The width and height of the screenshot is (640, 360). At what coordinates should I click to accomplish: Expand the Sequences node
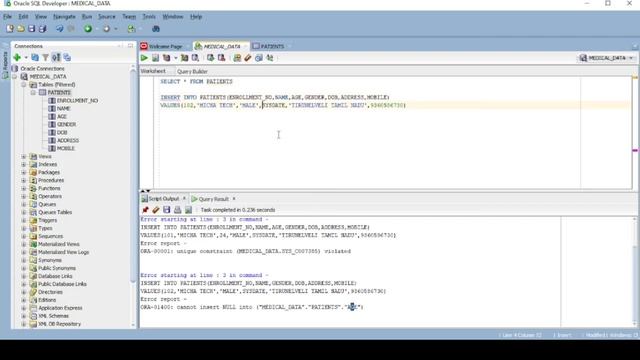24,236
